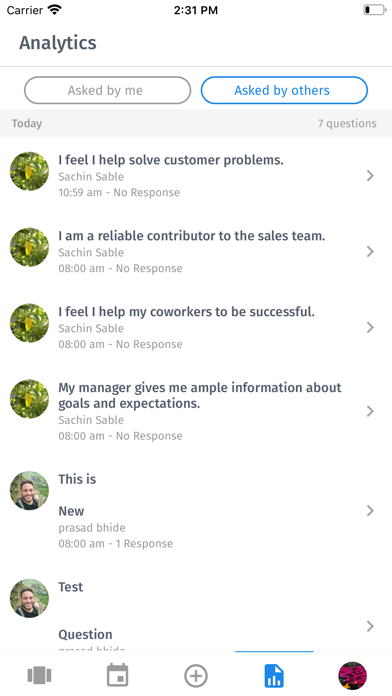
Task: Switch to Asked by me filter
Action: [107, 90]
